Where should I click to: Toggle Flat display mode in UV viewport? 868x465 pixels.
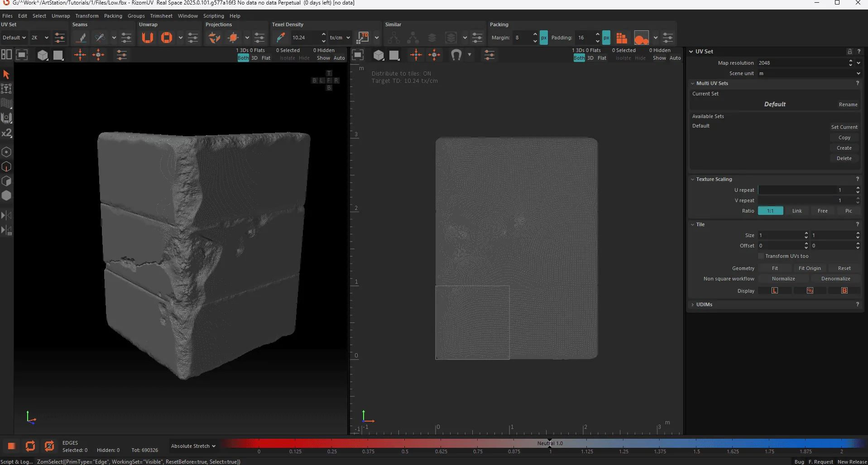602,58
